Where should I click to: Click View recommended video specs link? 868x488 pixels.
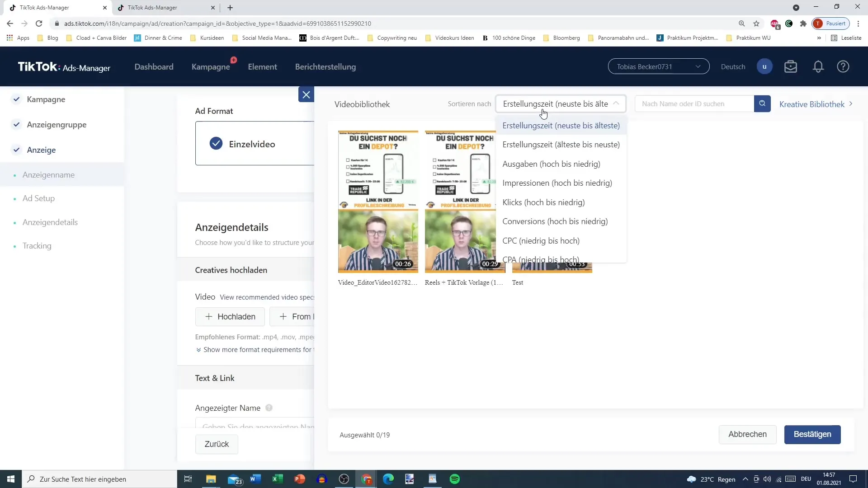click(267, 297)
